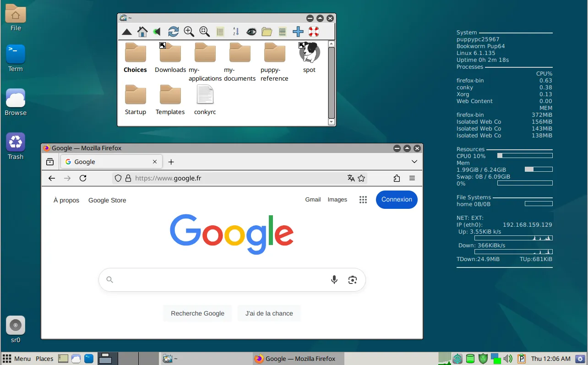Open a new Firefox tab
The width and height of the screenshot is (588, 365).
pos(171,162)
